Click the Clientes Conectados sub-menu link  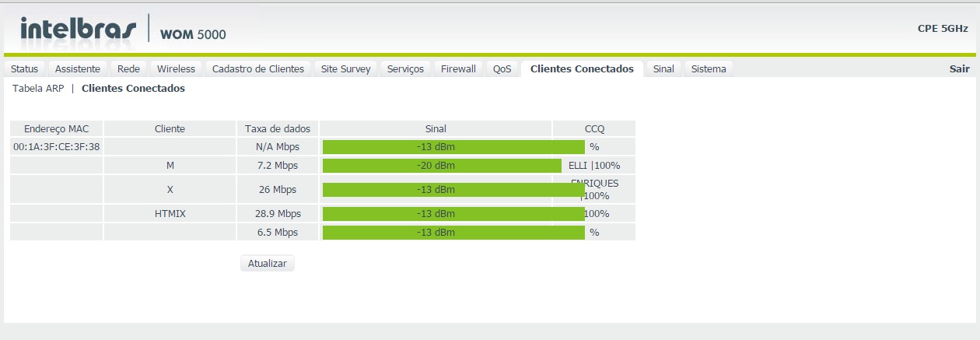[133, 89]
